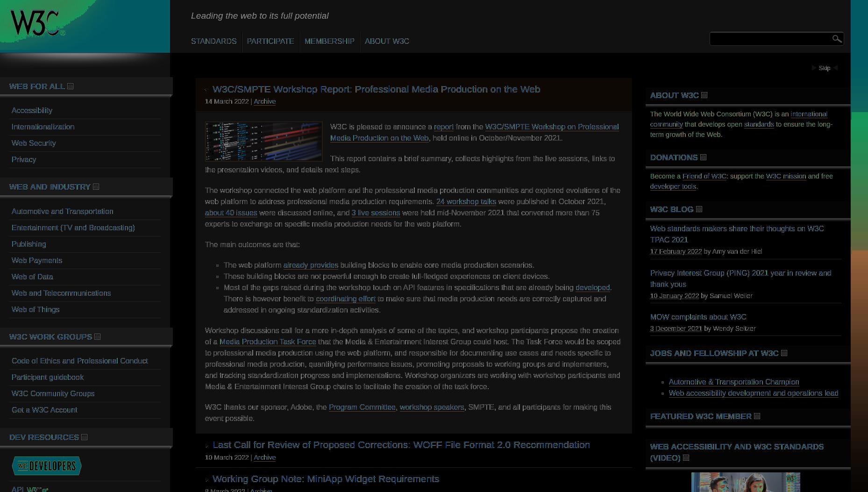Open the Media Production Task Force link

pyautogui.click(x=268, y=342)
